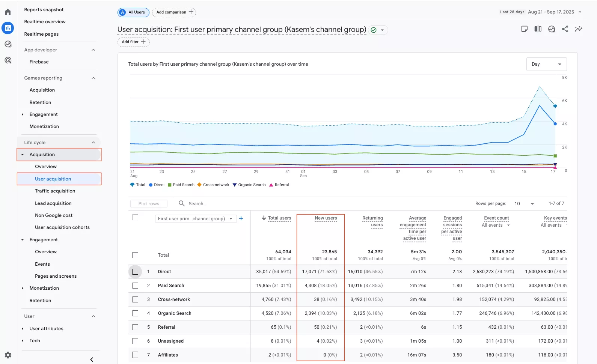Viewport: 597px width, 364px height.
Task: Open the Day granularity dropdown
Action: [x=546, y=64]
